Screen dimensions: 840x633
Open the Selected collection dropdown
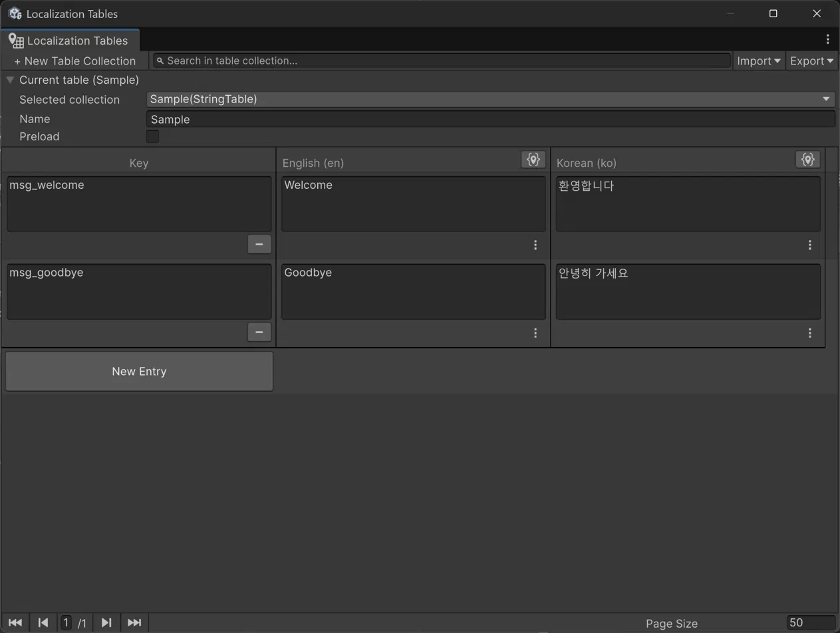[491, 99]
